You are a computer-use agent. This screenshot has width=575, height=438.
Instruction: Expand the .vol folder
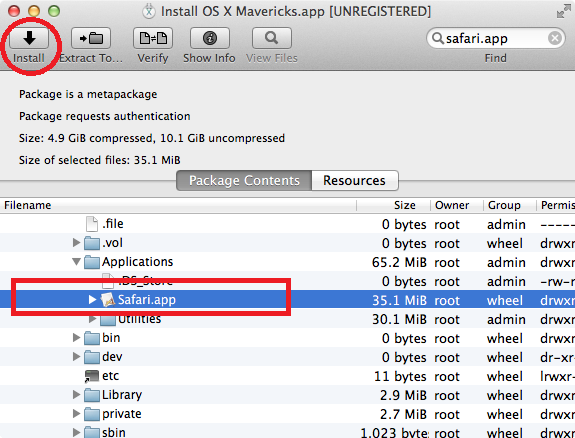[x=76, y=242]
